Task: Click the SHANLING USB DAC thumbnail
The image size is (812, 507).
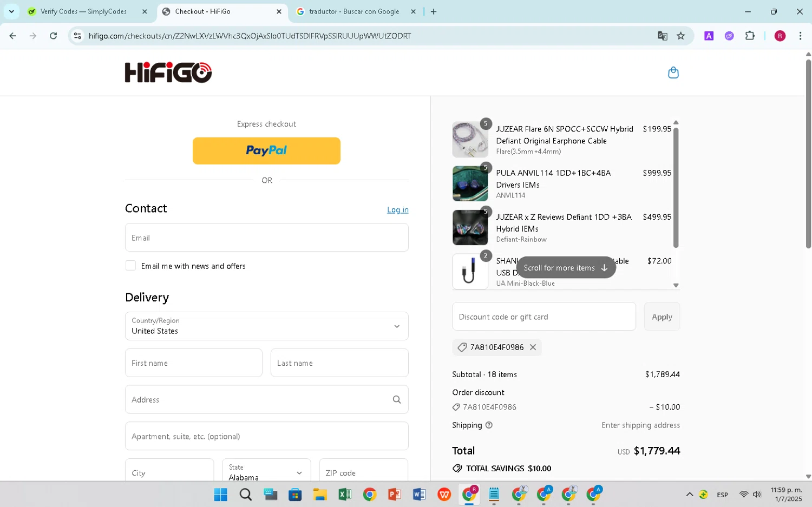Action: coord(470,271)
